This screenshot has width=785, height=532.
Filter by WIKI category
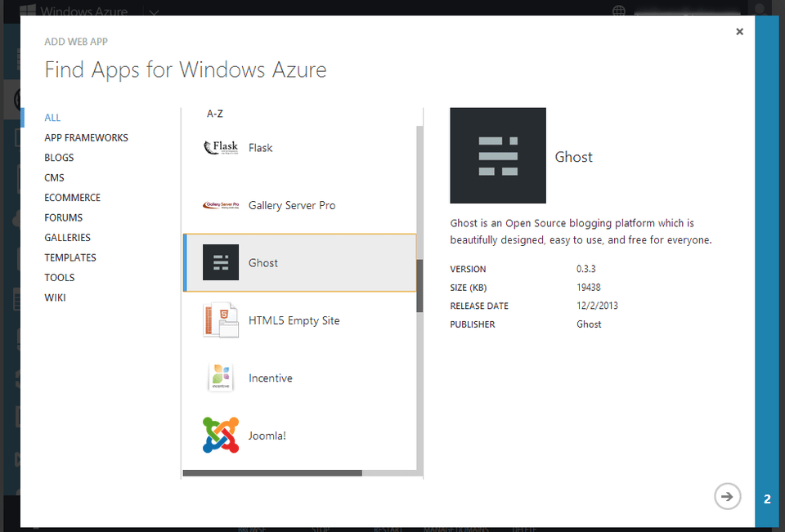pyautogui.click(x=55, y=297)
